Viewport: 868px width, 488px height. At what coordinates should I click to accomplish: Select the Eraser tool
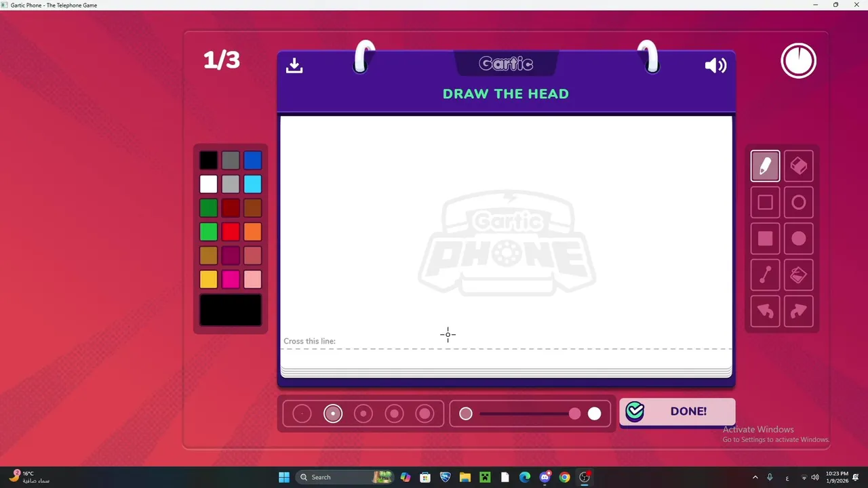[798, 166]
